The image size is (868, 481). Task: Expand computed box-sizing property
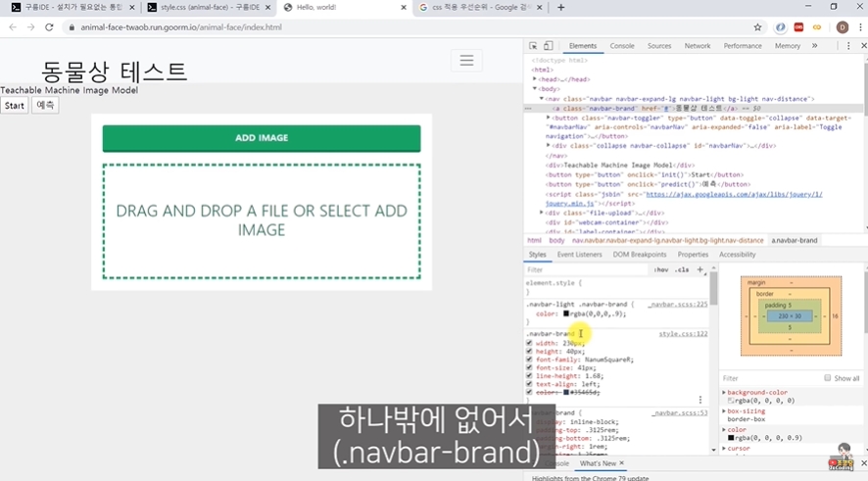724,411
